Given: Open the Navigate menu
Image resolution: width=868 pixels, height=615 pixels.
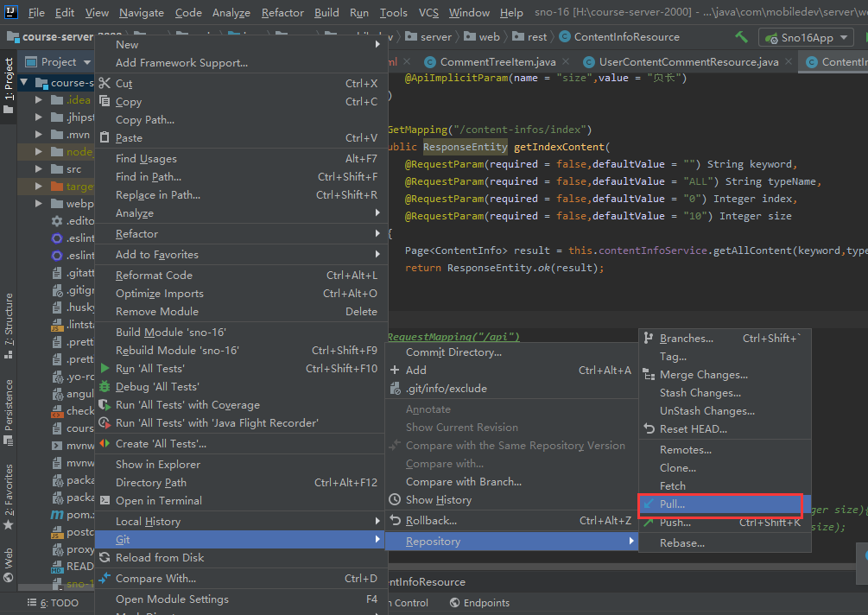Looking at the screenshot, I should [x=141, y=13].
